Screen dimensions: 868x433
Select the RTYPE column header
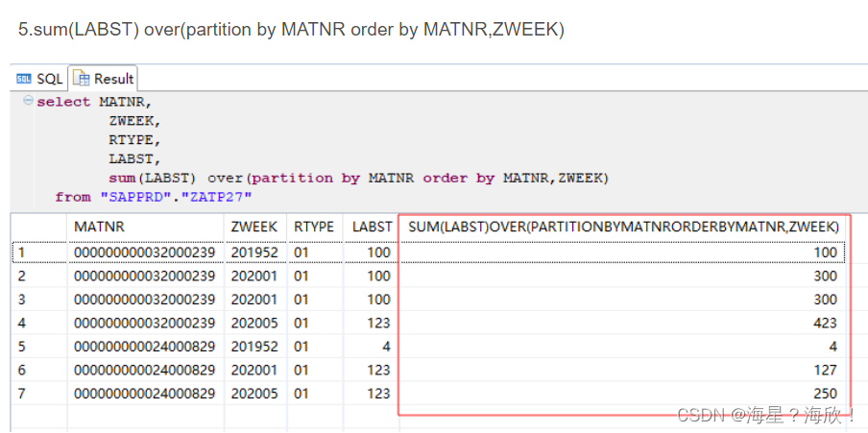(x=313, y=227)
